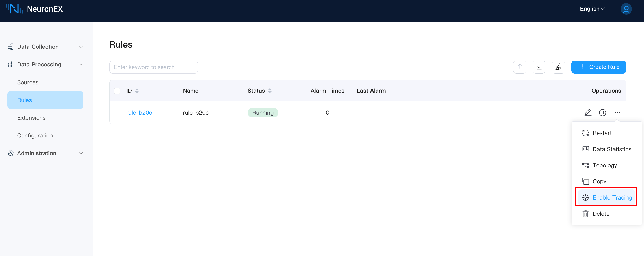Click the broom clear icon button
The image size is (644, 256).
pos(558,67)
